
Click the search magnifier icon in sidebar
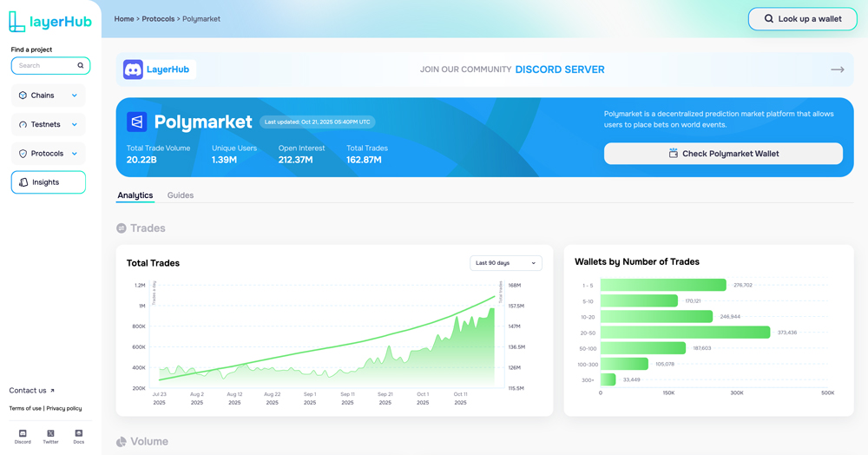pyautogui.click(x=80, y=65)
